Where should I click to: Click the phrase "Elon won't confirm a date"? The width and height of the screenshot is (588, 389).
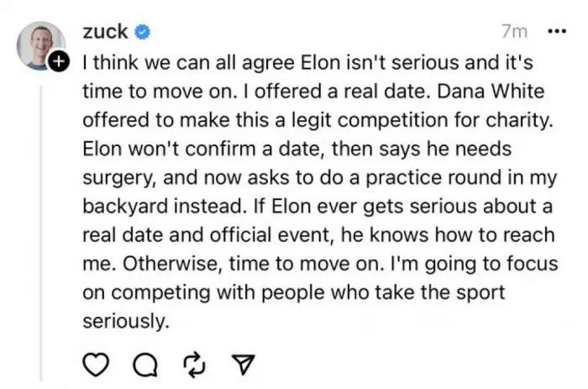point(178,149)
